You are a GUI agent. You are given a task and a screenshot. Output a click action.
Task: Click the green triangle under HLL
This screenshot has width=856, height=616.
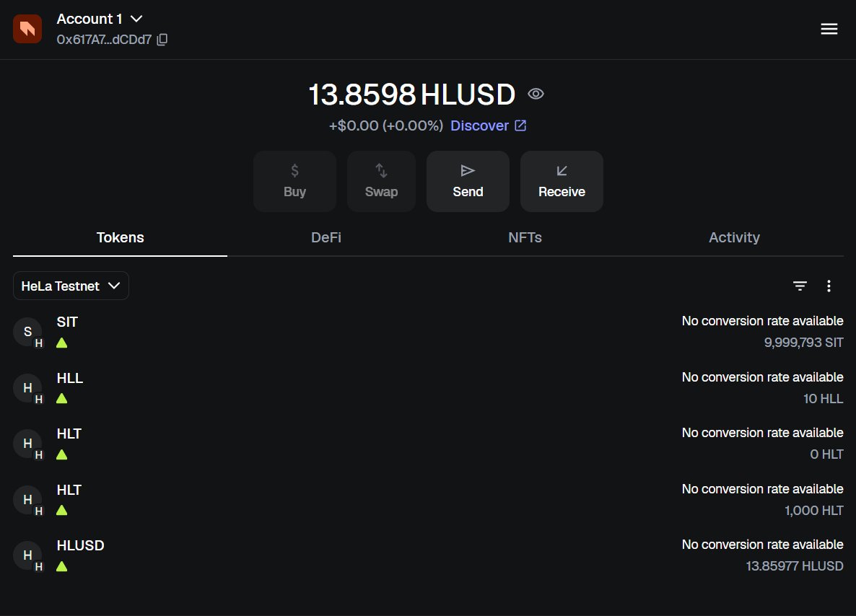[61, 399]
